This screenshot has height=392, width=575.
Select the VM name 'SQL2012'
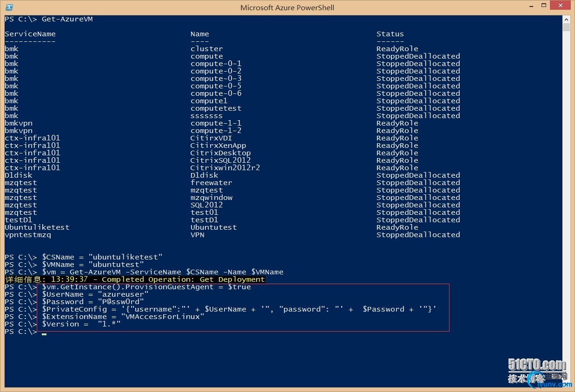pyautogui.click(x=207, y=205)
